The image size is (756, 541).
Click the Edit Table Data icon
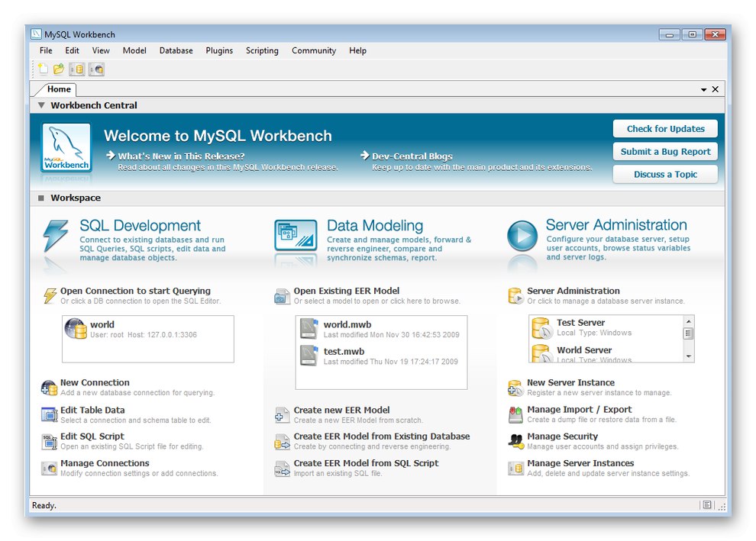pos(49,414)
